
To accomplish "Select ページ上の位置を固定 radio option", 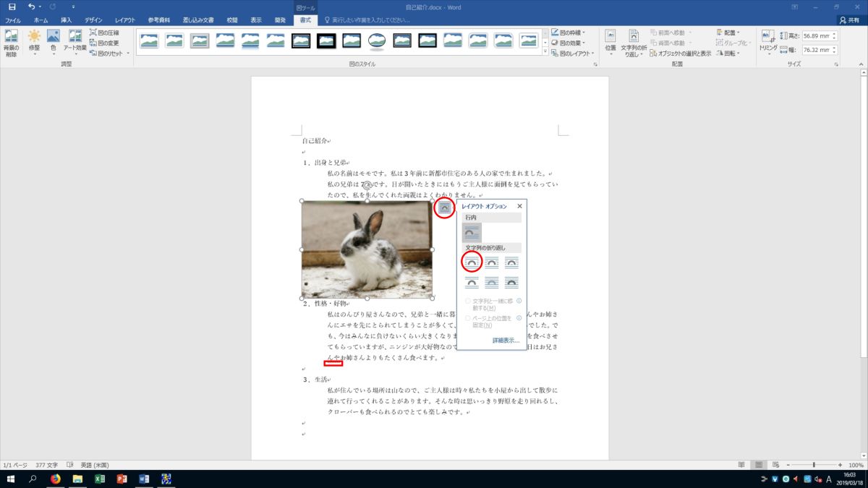I will [x=469, y=318].
